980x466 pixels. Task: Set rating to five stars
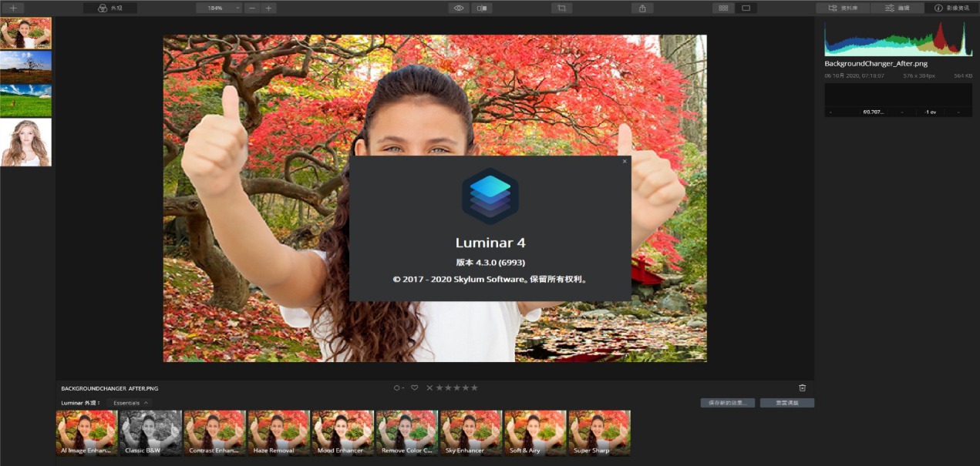click(474, 387)
